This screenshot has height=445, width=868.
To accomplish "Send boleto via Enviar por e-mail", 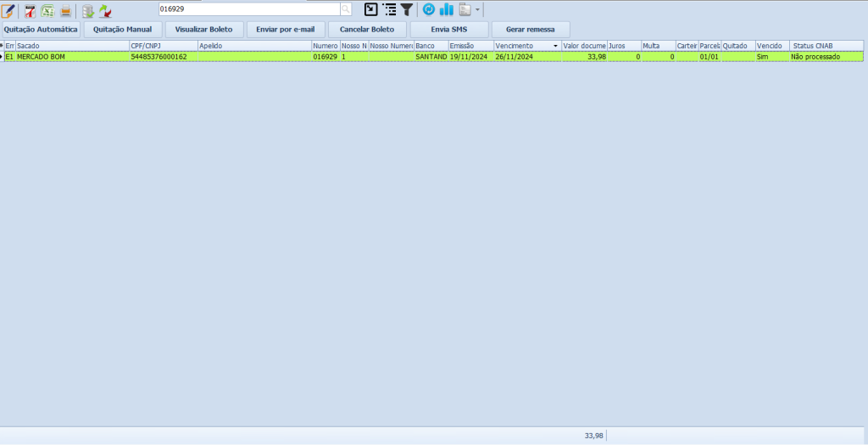I will point(285,29).
